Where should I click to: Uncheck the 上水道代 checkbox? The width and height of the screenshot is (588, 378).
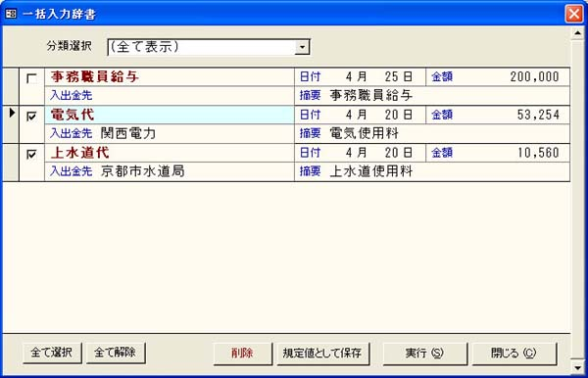[31, 155]
